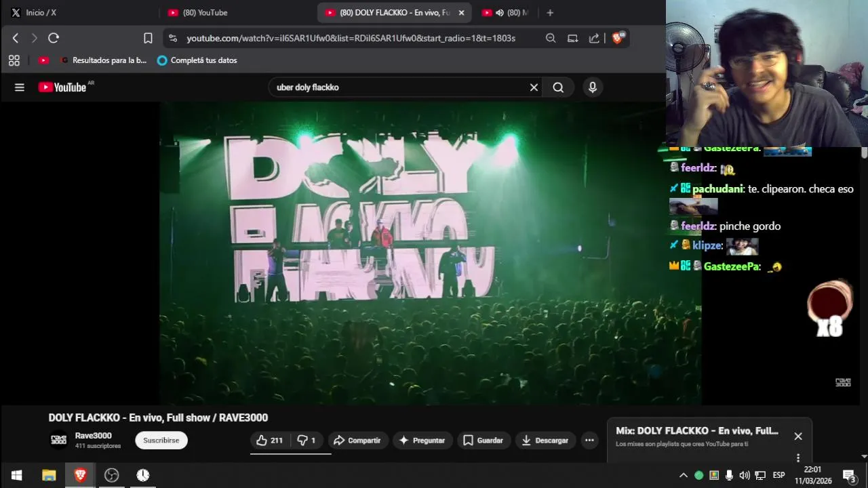Screen dimensions: 868x488
Task: Reload the current YouTube page
Action: [54, 39]
